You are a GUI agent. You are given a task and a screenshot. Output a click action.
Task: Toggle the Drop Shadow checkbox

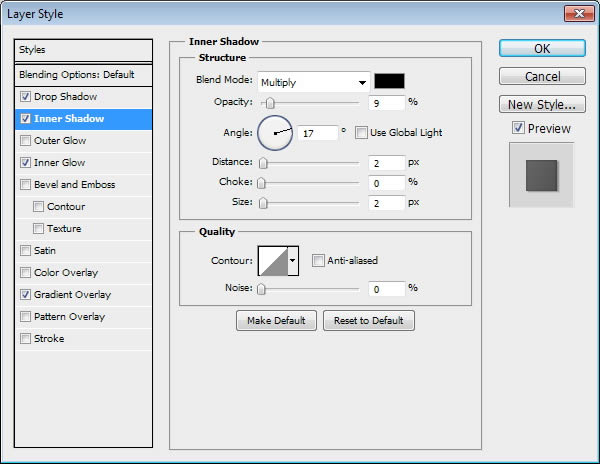25,96
